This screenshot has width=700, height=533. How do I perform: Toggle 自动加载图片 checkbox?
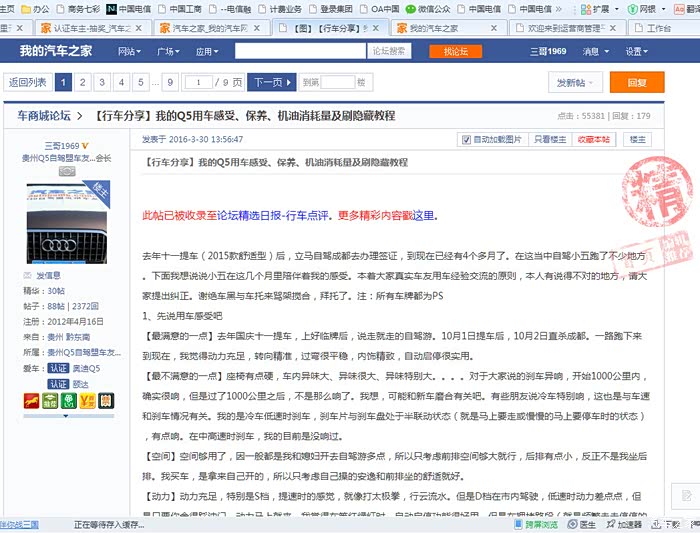click(466, 140)
